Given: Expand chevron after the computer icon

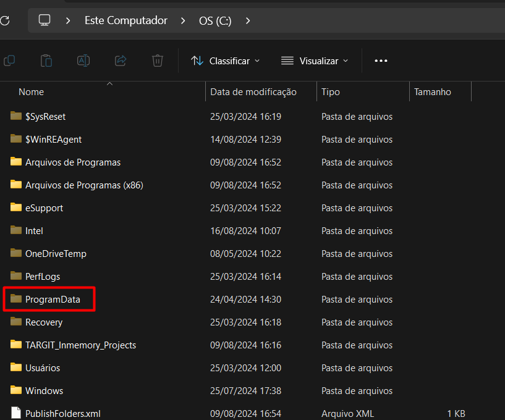Looking at the screenshot, I should tap(67, 20).
